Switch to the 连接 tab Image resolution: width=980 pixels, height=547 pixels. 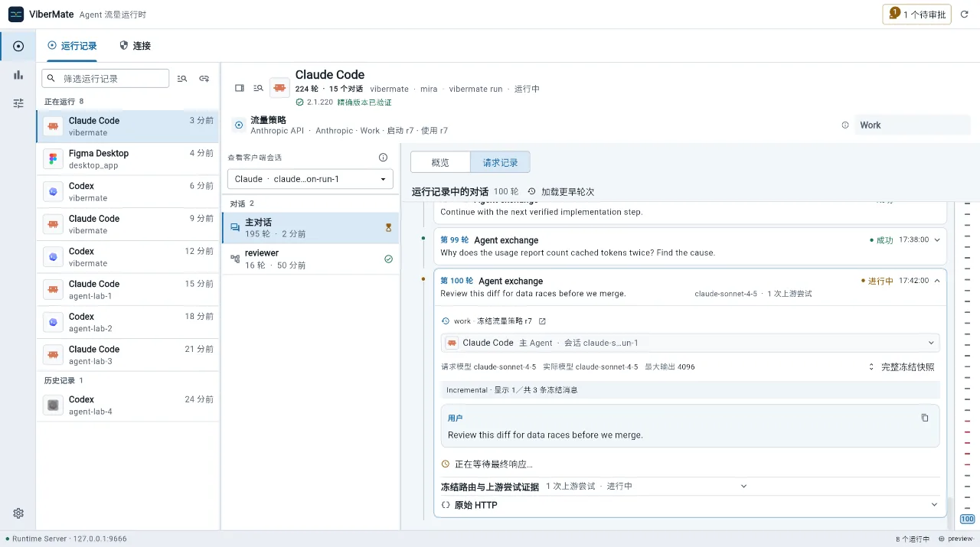coord(136,46)
